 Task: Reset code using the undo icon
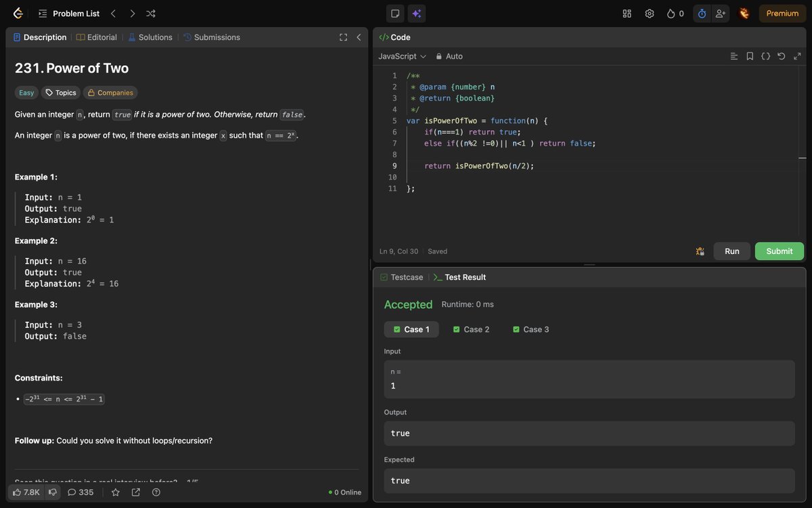pos(781,56)
